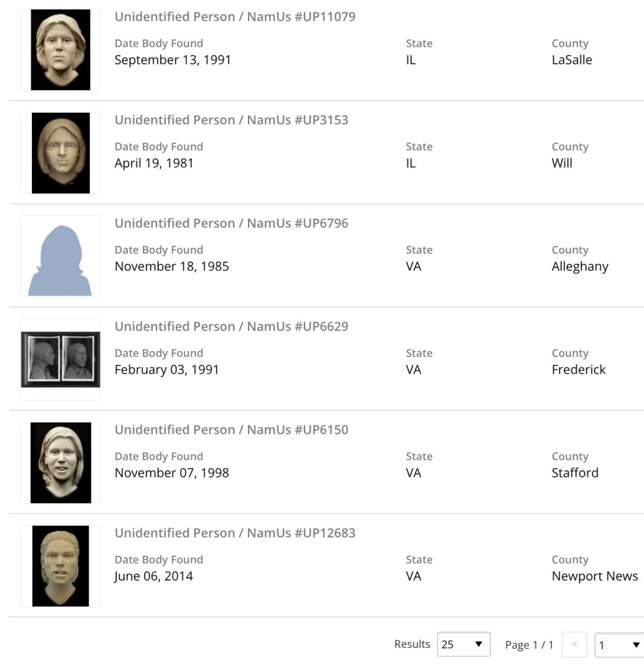Open Unidentified Person NamUs #UP12683 link

point(235,532)
